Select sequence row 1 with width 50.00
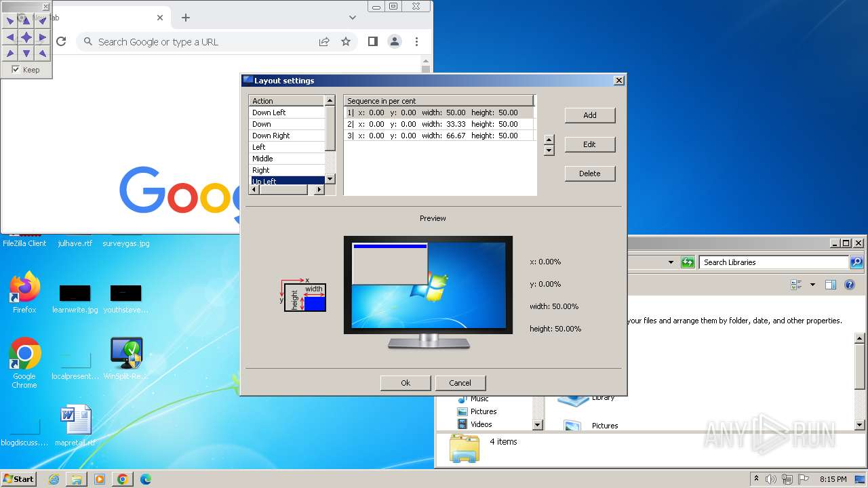The height and width of the screenshot is (488, 868). pyautogui.click(x=439, y=113)
